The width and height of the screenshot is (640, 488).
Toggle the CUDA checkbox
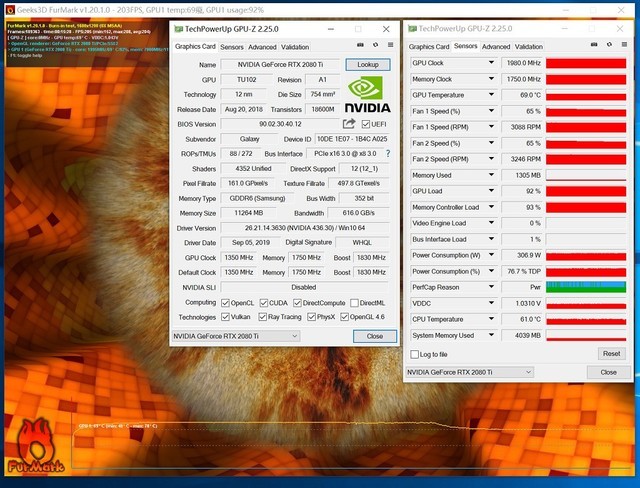pos(264,303)
